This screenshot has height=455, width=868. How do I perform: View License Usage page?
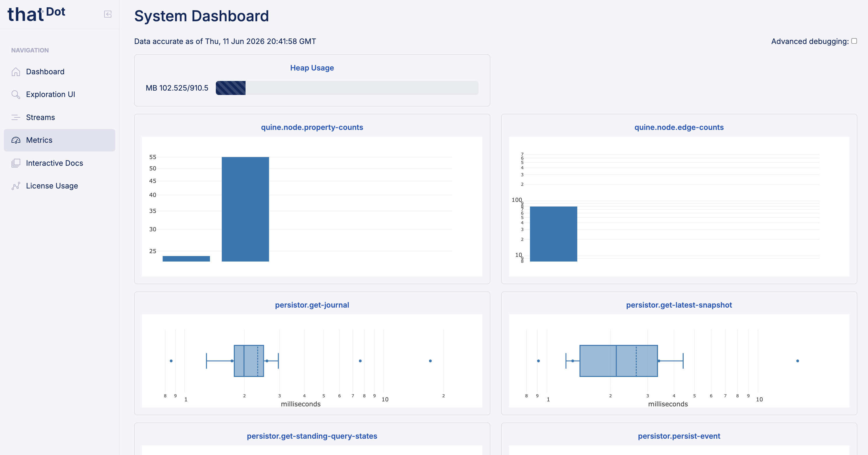[x=59, y=186]
